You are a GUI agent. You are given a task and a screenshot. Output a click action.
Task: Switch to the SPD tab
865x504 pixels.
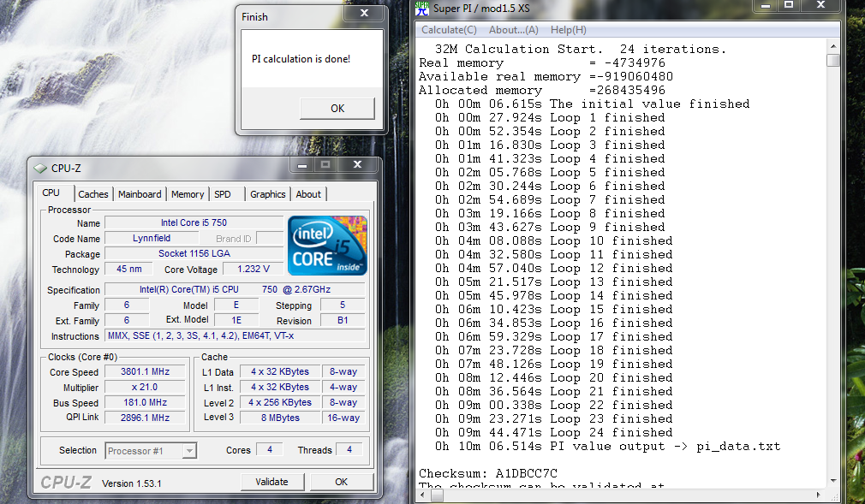[223, 194]
